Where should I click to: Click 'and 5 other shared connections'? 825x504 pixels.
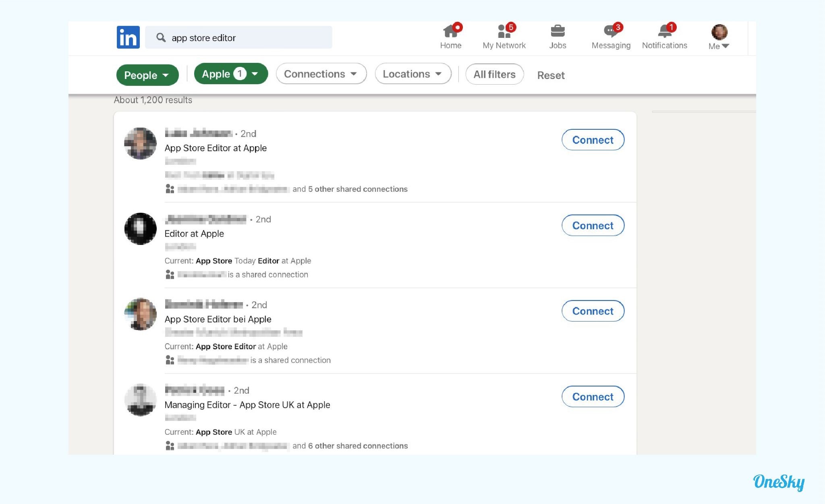[350, 189]
